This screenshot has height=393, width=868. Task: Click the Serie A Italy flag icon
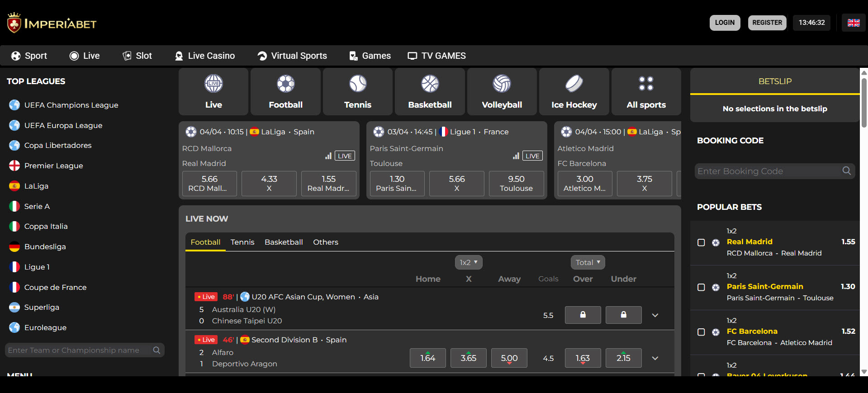click(14, 206)
